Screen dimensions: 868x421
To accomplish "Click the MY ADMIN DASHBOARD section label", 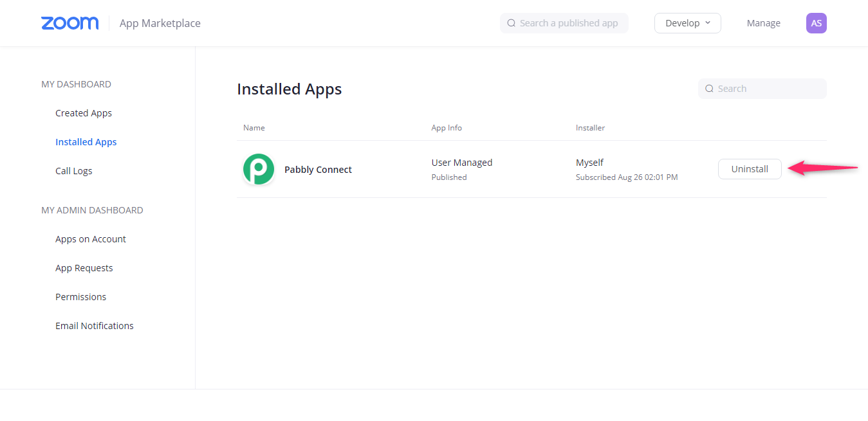I will click(x=92, y=210).
